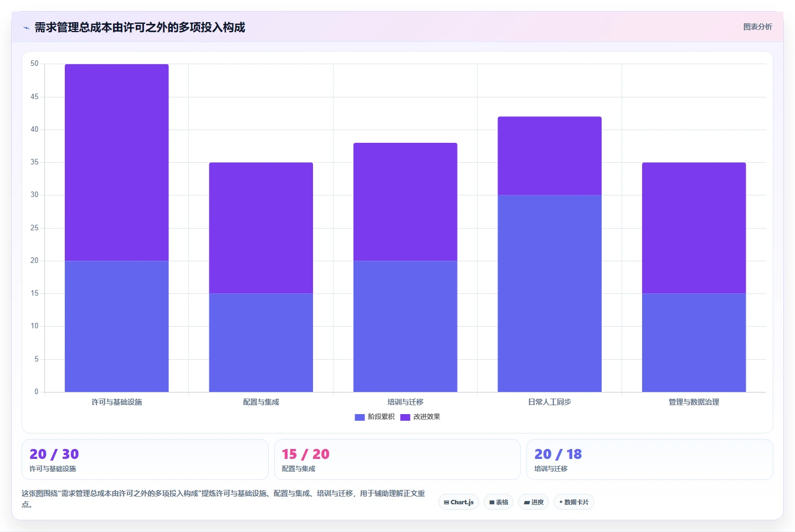Click the 进度 tag
The width and height of the screenshot is (795, 532).
534,502
